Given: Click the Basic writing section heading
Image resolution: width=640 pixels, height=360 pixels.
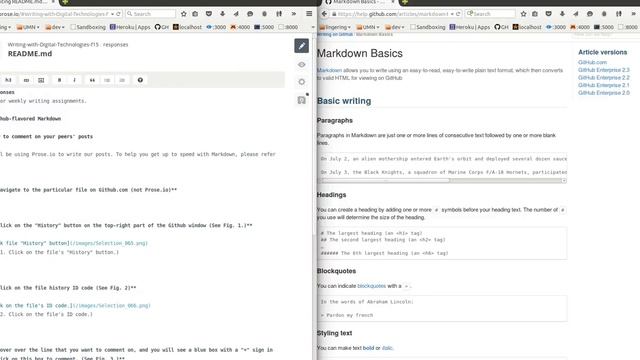Looking at the screenshot, I should (344, 101).
